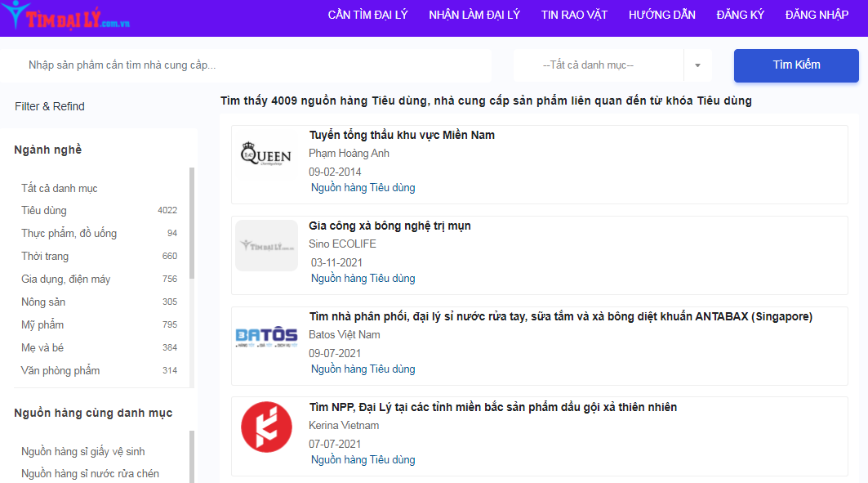Open listing 'Tuyển tổng thầu khu vực Miền Nam'
The image size is (868, 483).
click(402, 135)
